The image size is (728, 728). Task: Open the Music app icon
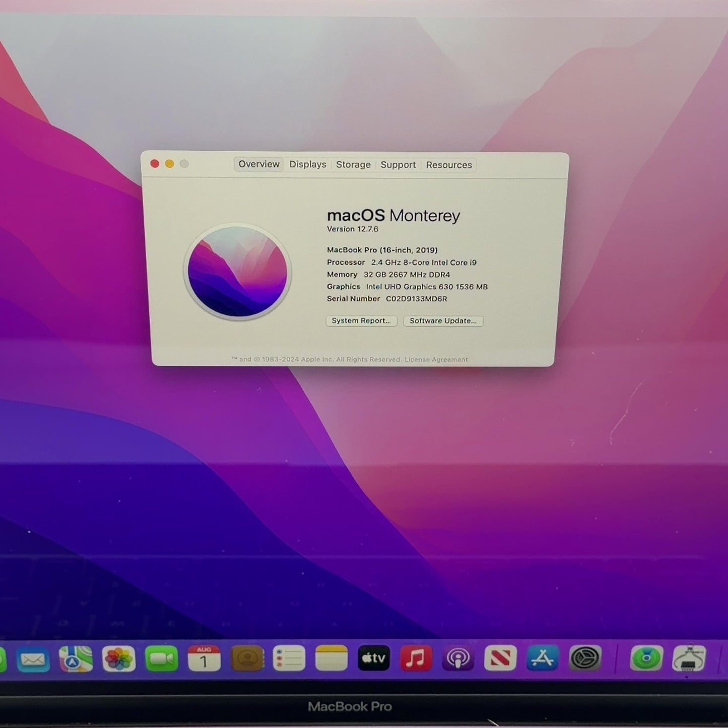pos(416,658)
